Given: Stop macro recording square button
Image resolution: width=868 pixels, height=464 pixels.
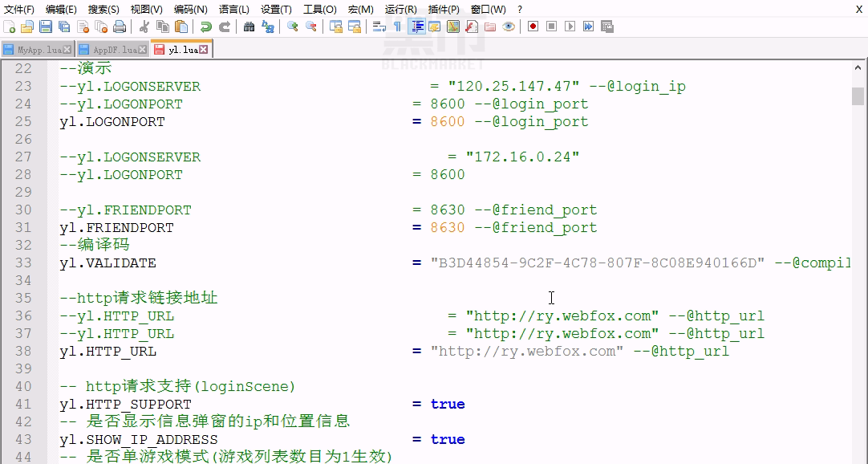Looking at the screenshot, I should tap(551, 26).
